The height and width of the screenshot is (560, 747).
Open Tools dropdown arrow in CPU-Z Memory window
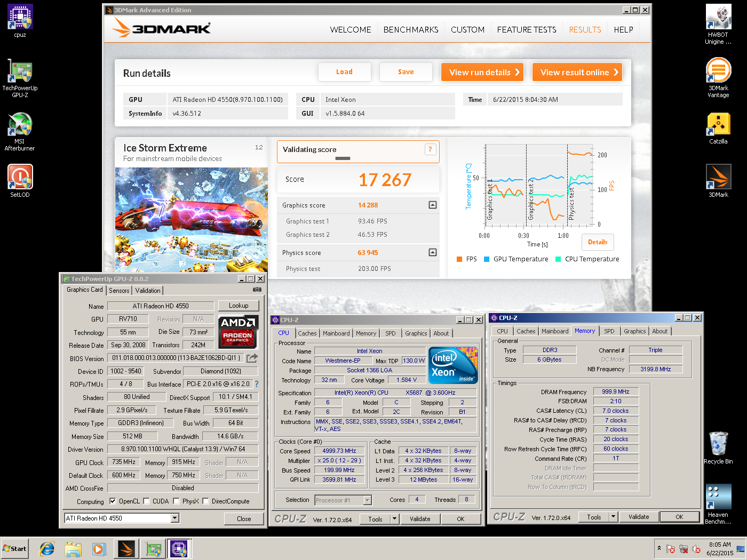pos(614,517)
